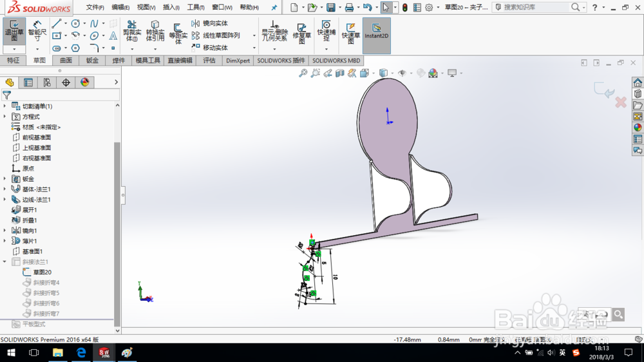Switch to the DimXpert tab
This screenshot has width=644, height=362.
click(x=238, y=61)
